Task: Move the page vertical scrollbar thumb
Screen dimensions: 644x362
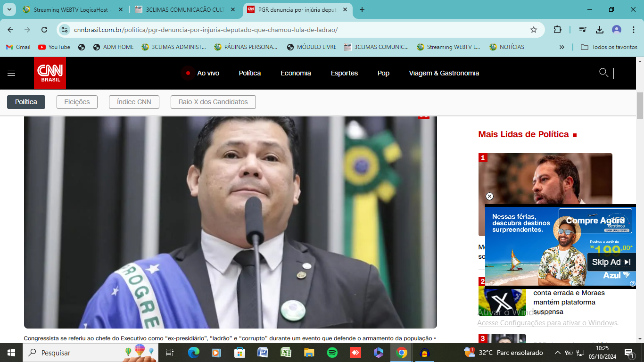Action: (640, 106)
